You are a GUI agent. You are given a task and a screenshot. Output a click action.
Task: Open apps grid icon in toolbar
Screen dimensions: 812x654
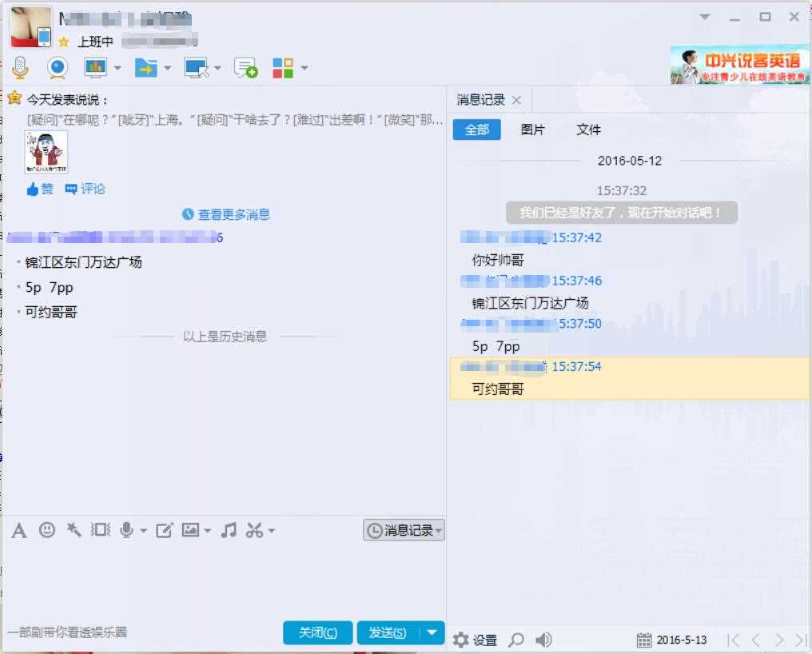pyautogui.click(x=283, y=67)
